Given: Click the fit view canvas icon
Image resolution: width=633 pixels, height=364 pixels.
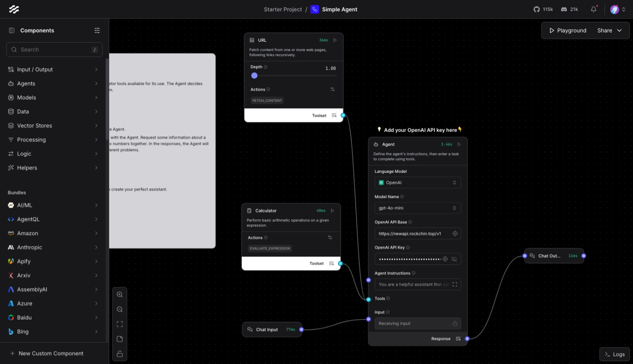Looking at the screenshot, I should 120,324.
